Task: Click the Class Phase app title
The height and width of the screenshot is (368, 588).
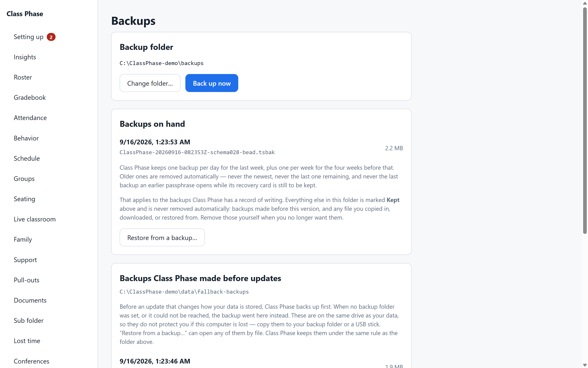Action: point(25,14)
